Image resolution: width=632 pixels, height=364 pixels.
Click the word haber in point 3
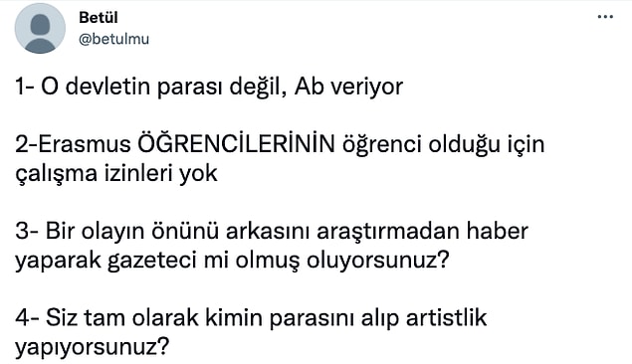click(498, 231)
